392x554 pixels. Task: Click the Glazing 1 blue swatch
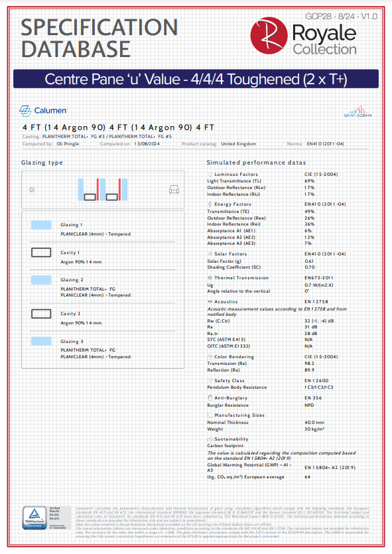(x=41, y=225)
